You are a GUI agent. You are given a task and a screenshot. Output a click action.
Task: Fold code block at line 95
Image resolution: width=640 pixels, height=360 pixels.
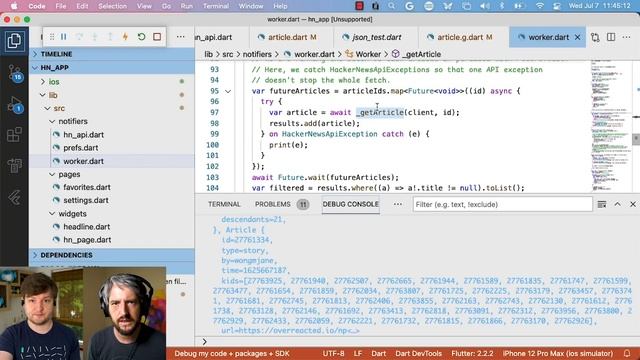(x=228, y=91)
